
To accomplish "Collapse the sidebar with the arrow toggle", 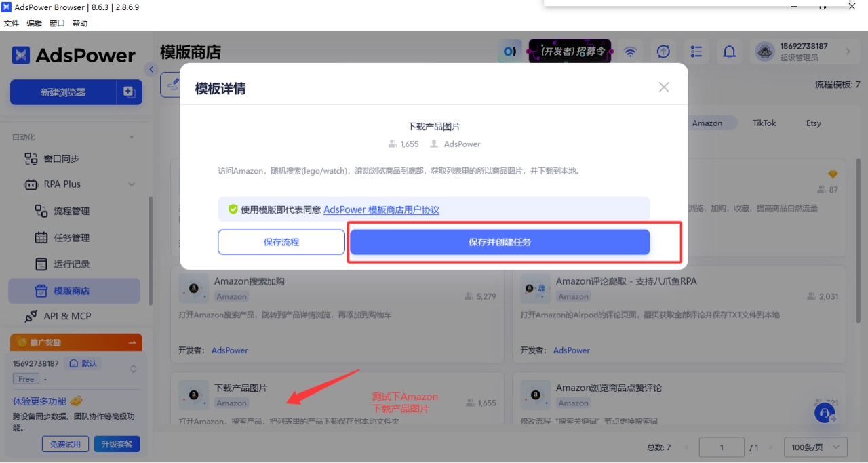I will pos(151,69).
